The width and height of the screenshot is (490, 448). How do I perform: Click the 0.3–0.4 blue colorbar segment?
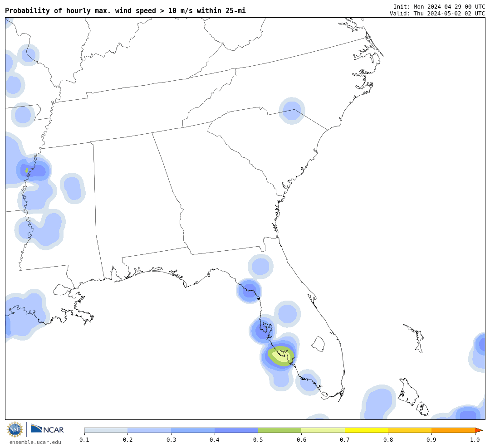tap(193, 430)
